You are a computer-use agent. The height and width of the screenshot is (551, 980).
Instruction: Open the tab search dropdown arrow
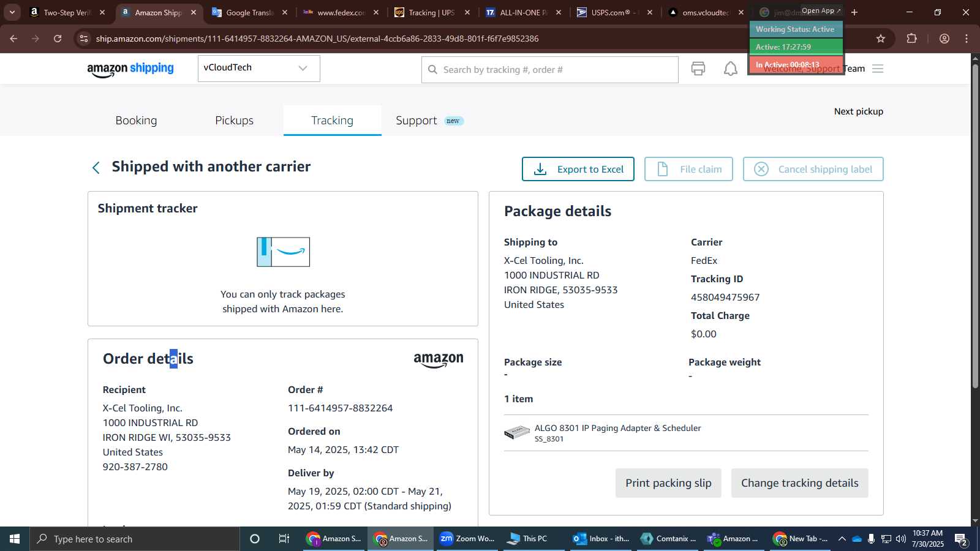click(x=12, y=12)
